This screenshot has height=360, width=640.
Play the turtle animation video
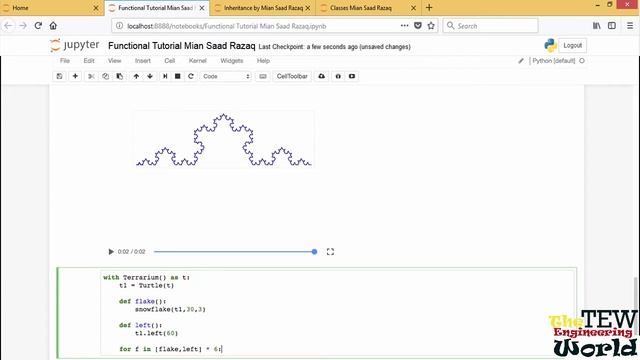[x=111, y=252]
